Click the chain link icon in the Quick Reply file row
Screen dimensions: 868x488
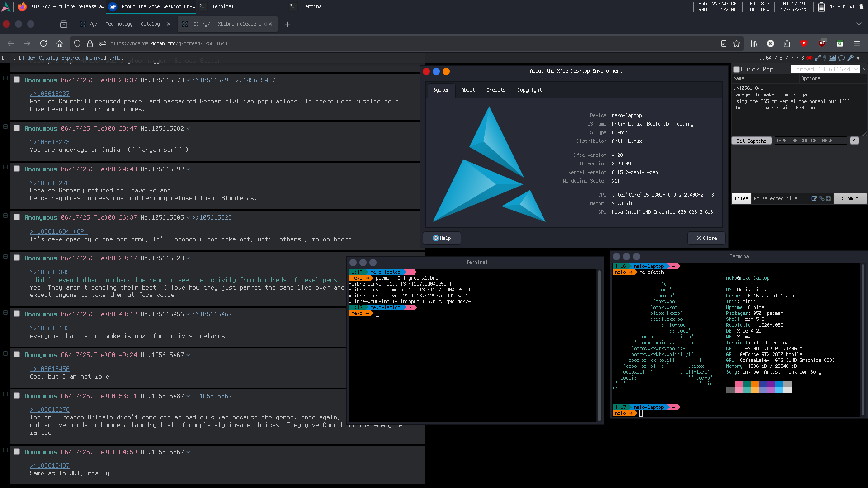click(x=821, y=198)
